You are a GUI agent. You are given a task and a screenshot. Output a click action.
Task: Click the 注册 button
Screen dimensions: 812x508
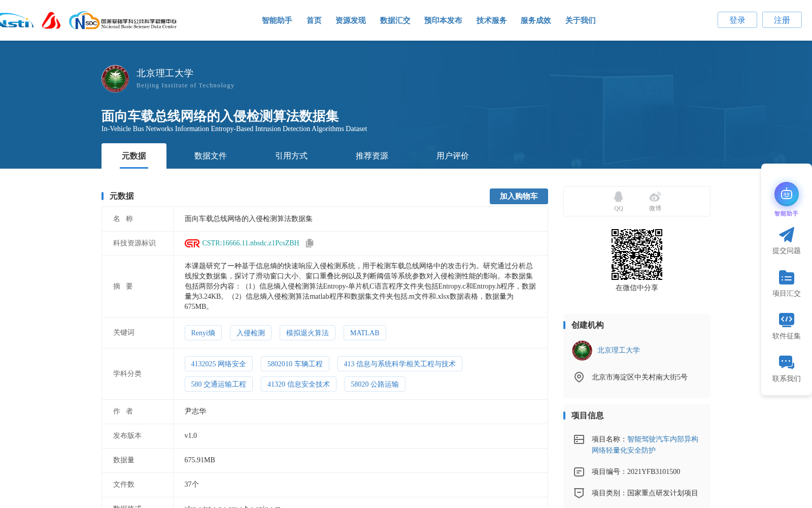(x=782, y=20)
